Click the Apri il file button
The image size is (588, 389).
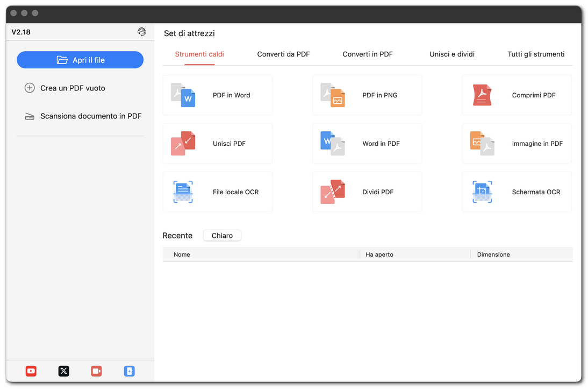(80, 60)
